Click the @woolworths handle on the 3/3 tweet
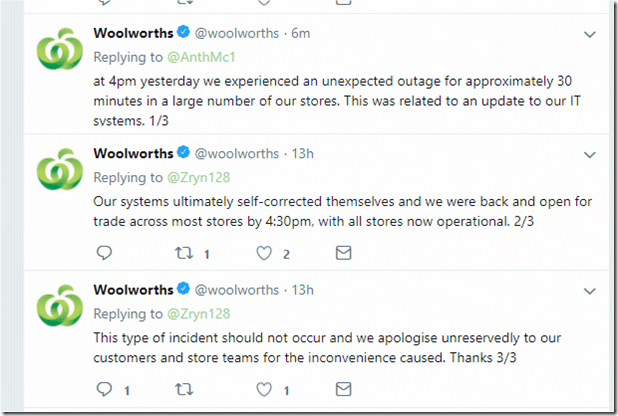The height and width of the screenshot is (416, 618). [236, 289]
